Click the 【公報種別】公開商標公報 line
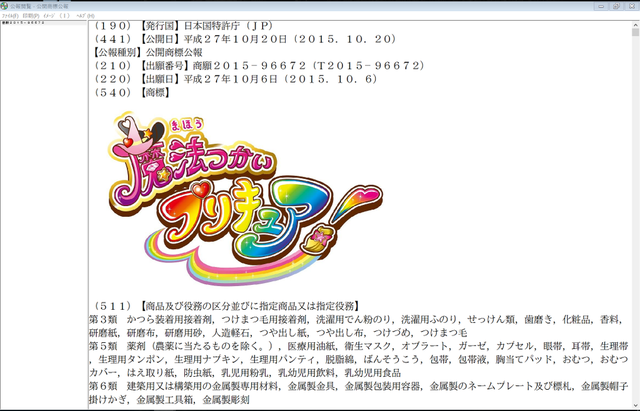 click(148, 52)
